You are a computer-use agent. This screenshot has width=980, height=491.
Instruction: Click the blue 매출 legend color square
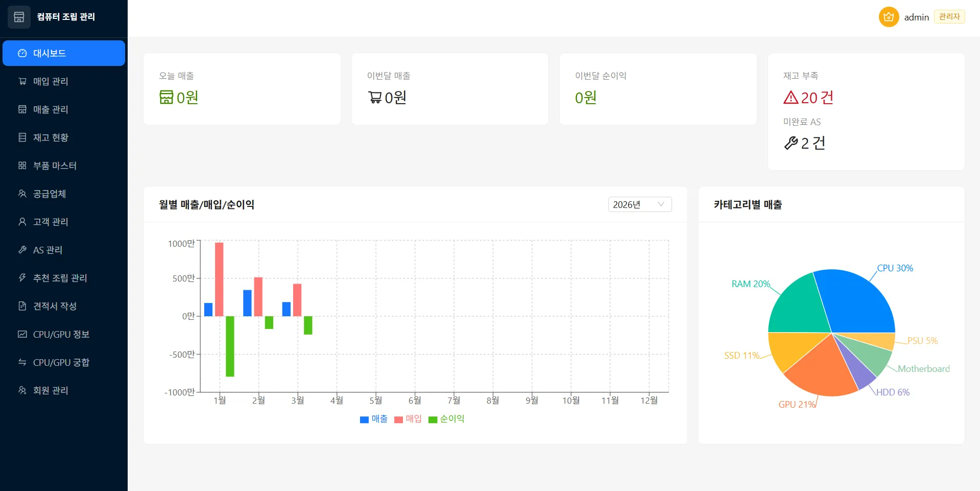[363, 419]
